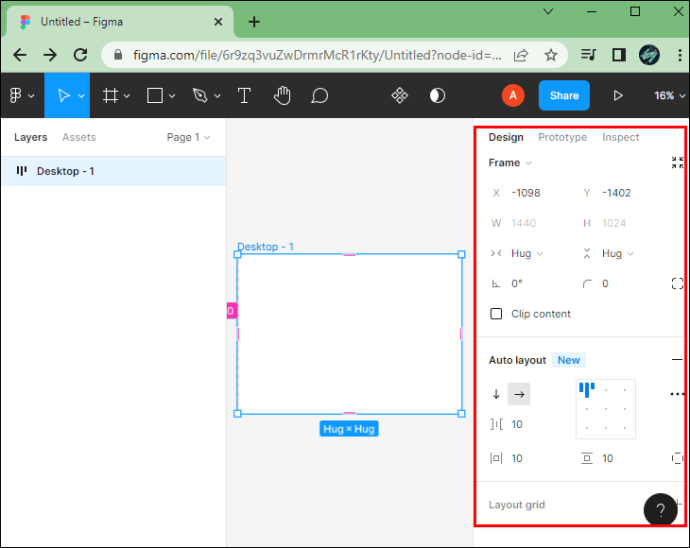Expand the Move tools dropdown arrow

(81, 96)
